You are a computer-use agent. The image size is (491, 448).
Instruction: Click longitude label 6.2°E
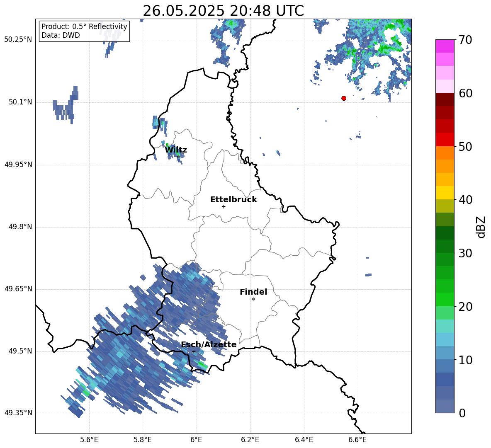[250, 440]
